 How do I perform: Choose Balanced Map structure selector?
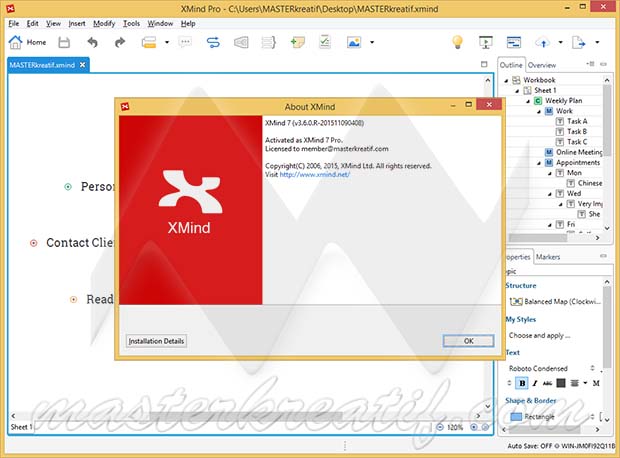click(x=555, y=302)
